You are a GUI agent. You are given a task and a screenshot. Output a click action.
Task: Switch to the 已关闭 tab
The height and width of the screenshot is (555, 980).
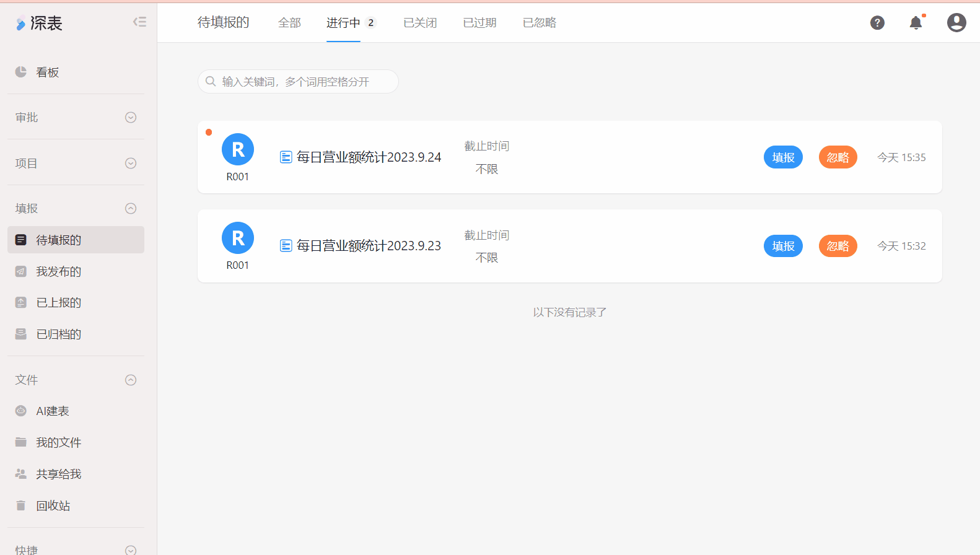[420, 23]
